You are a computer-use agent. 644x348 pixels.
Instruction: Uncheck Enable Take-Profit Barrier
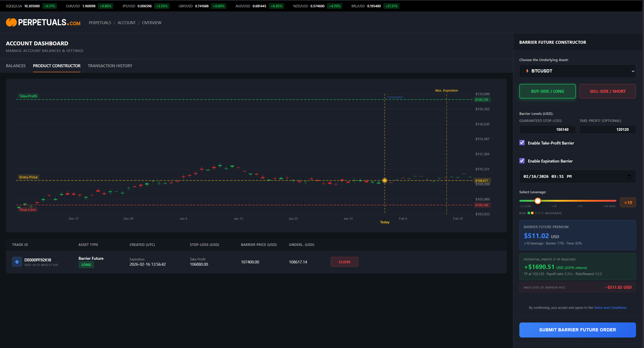(522, 143)
